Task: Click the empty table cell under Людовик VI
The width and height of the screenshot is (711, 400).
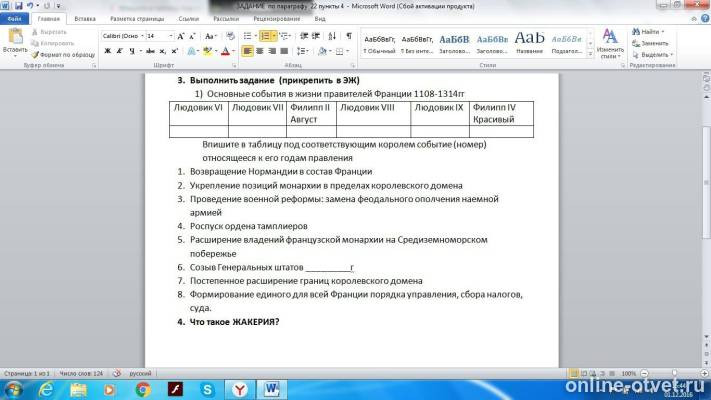Action: 199,132
